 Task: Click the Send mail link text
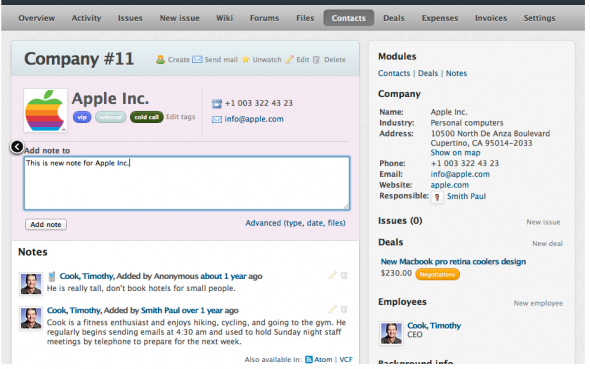pyautogui.click(x=221, y=59)
